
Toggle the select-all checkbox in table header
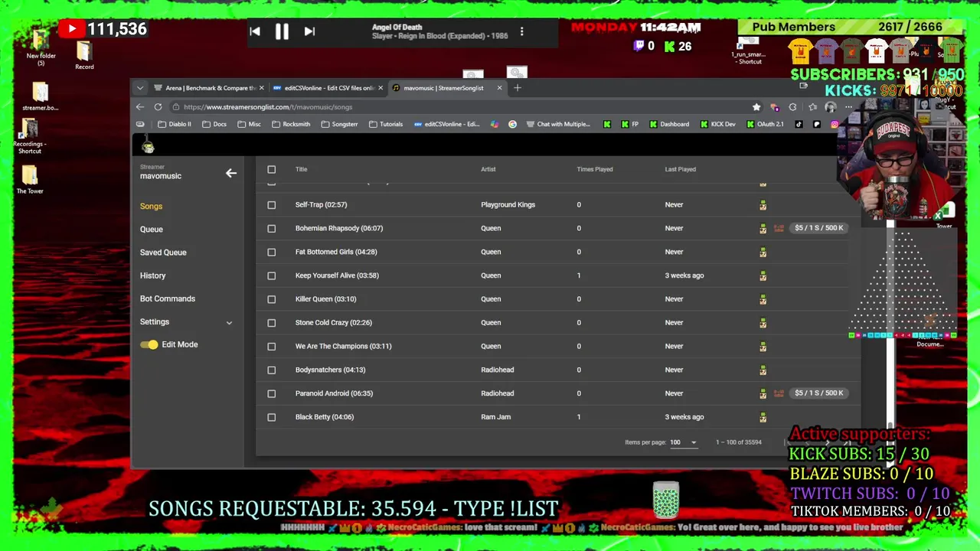[271, 169]
